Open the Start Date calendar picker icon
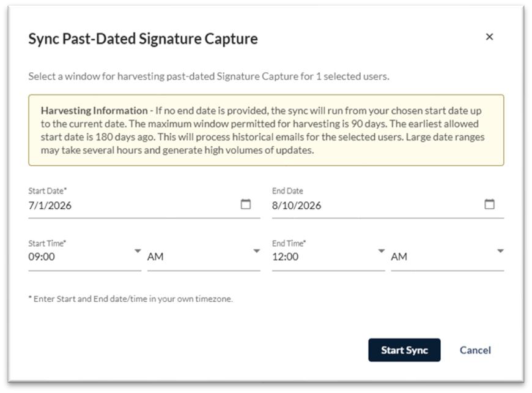 click(246, 204)
